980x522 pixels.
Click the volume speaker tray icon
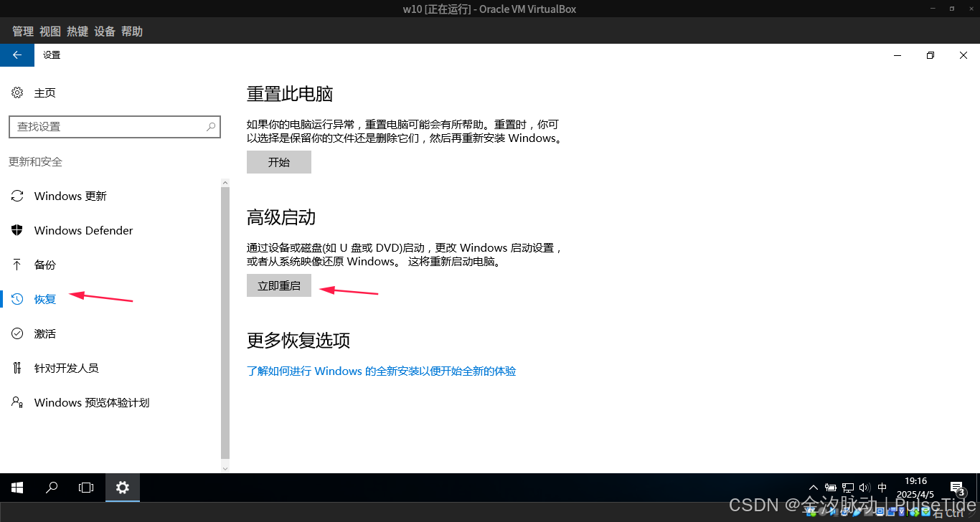864,488
